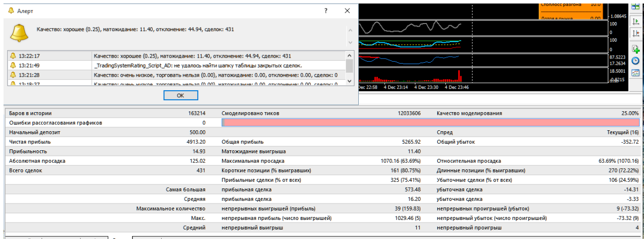The width and height of the screenshot is (644, 239).
Task: Close the Алерт dialog window
Action: click(x=347, y=11)
